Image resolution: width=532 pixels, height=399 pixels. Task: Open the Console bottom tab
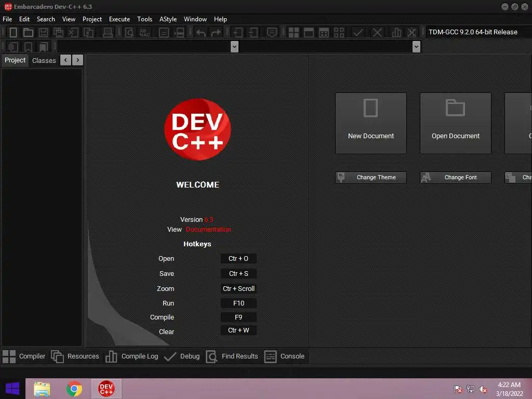tap(284, 356)
